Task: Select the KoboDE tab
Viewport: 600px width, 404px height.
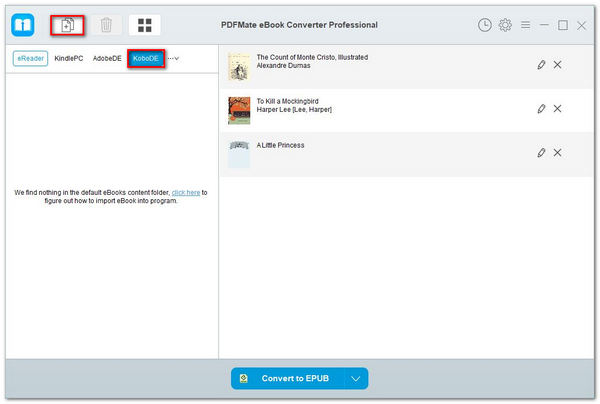Action: pyautogui.click(x=146, y=59)
